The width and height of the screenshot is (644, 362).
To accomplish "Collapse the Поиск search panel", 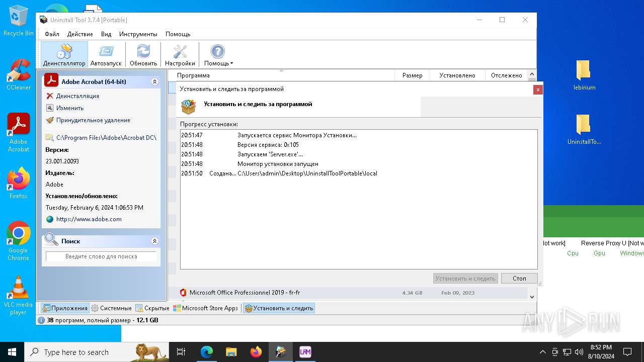I will click(x=154, y=241).
